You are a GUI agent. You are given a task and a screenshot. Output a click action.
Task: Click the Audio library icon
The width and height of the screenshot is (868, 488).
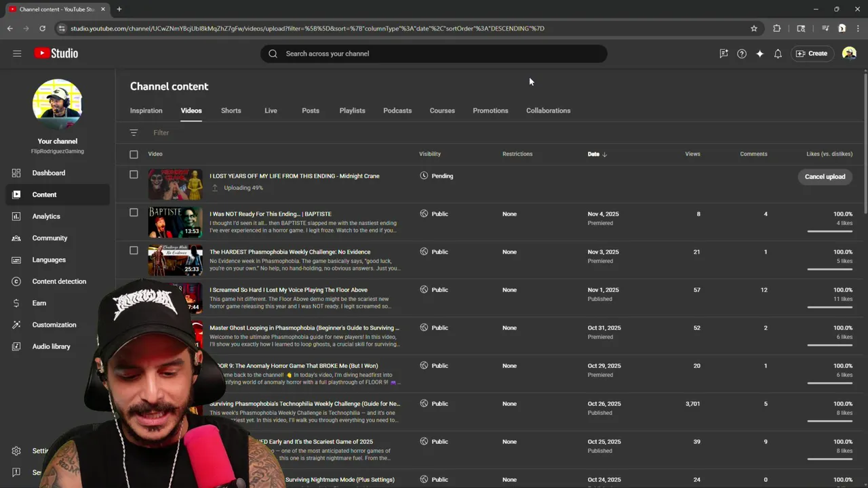(x=16, y=346)
